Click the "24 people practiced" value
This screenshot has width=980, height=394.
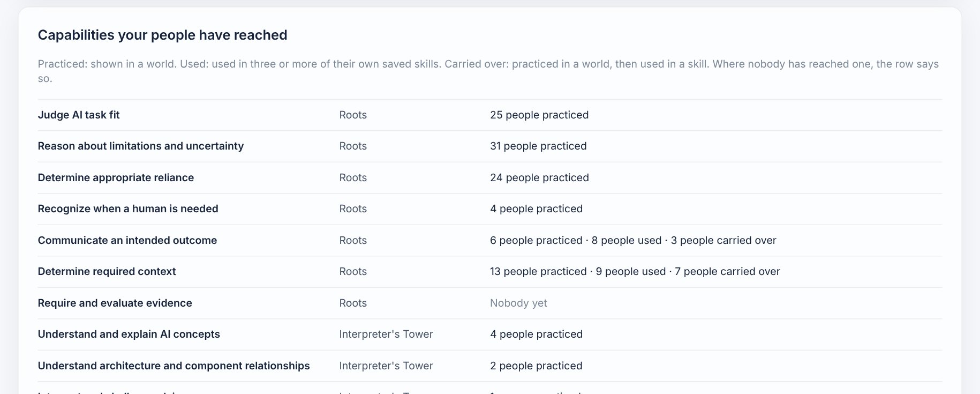pos(539,177)
